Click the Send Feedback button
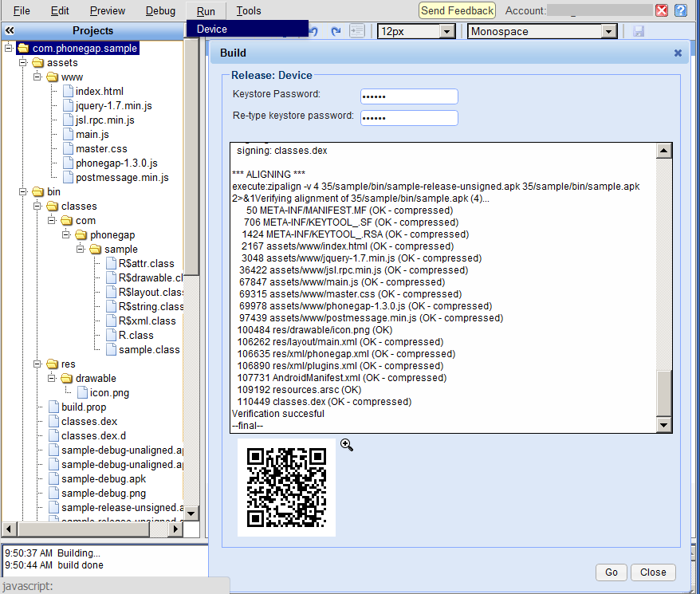 [x=457, y=10]
